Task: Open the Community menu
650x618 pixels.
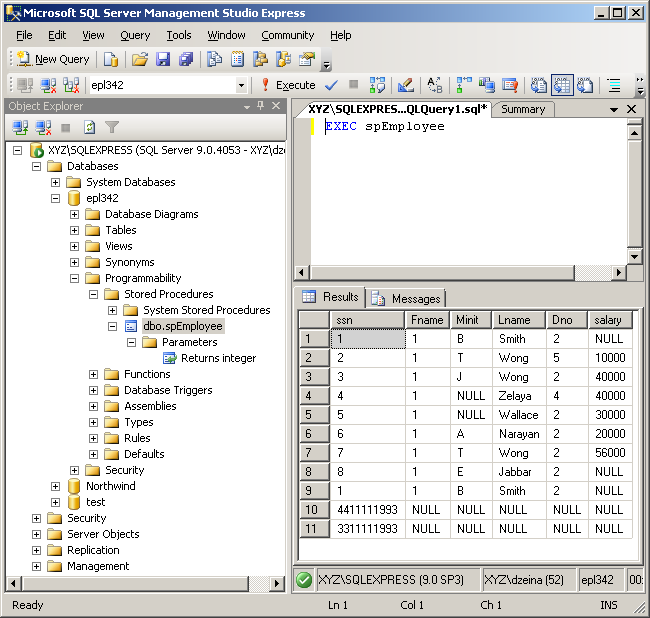Action: (288, 35)
